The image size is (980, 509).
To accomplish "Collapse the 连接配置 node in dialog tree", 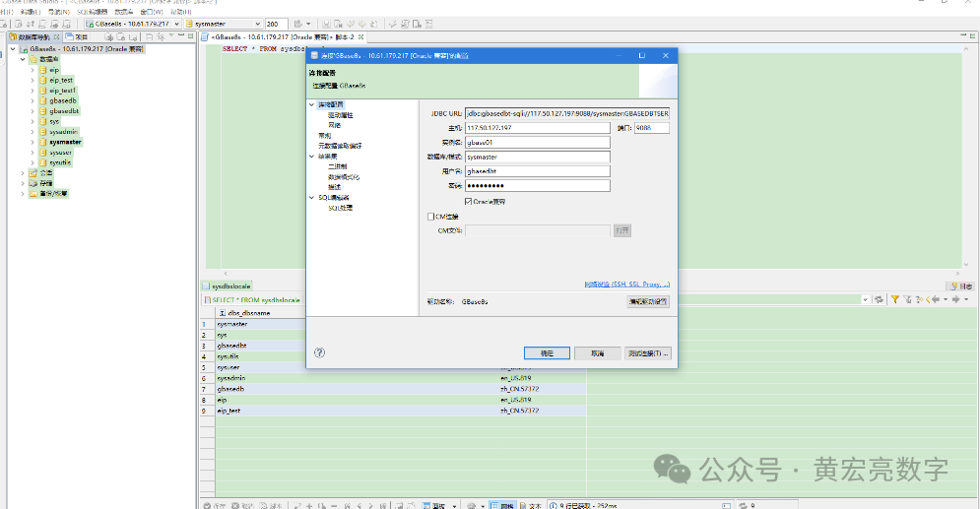I will coord(312,105).
